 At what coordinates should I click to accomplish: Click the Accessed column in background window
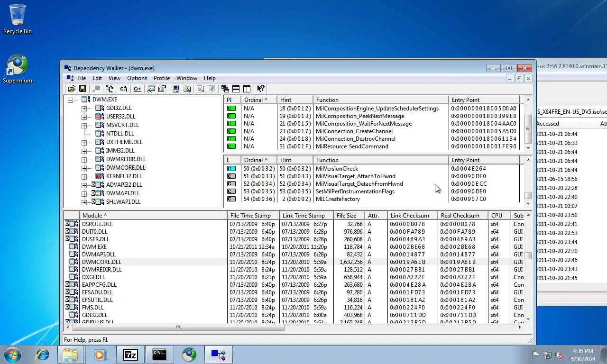558,124
